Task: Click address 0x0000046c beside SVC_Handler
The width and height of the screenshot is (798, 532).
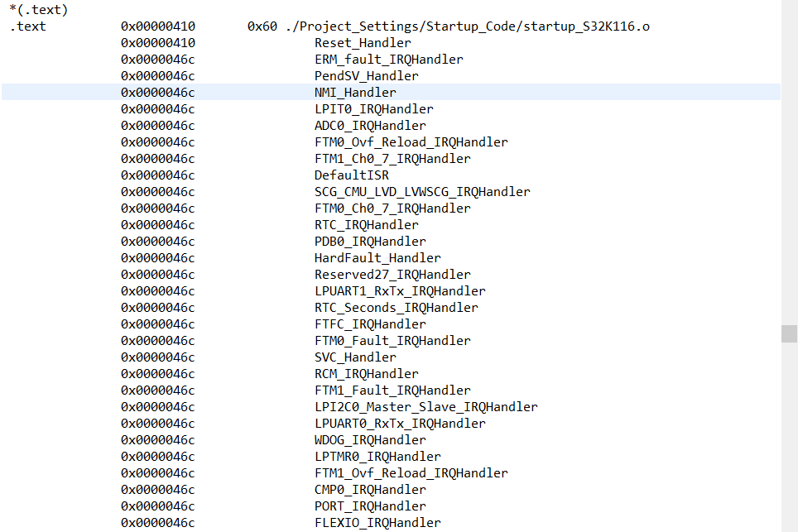Action: point(158,357)
